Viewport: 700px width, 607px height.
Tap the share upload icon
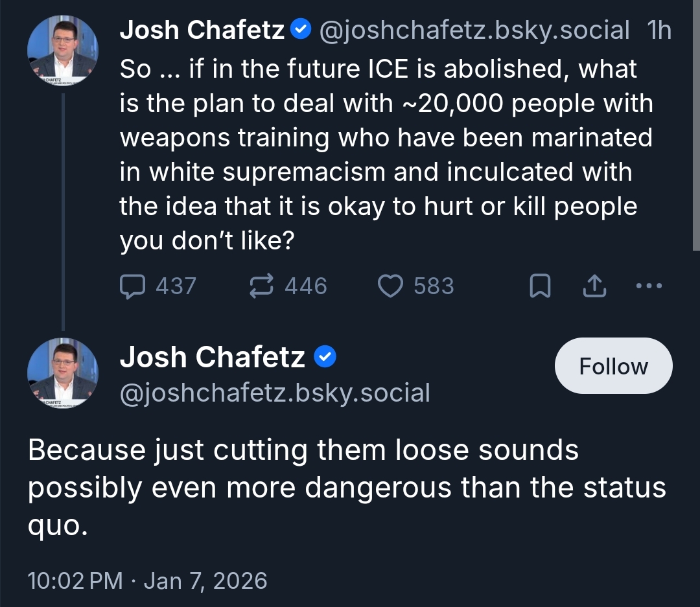(594, 286)
